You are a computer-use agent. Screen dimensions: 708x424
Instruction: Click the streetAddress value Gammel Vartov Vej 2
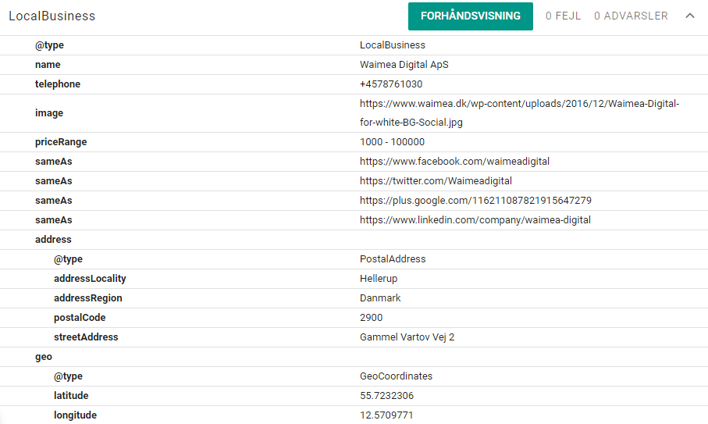pyautogui.click(x=407, y=337)
